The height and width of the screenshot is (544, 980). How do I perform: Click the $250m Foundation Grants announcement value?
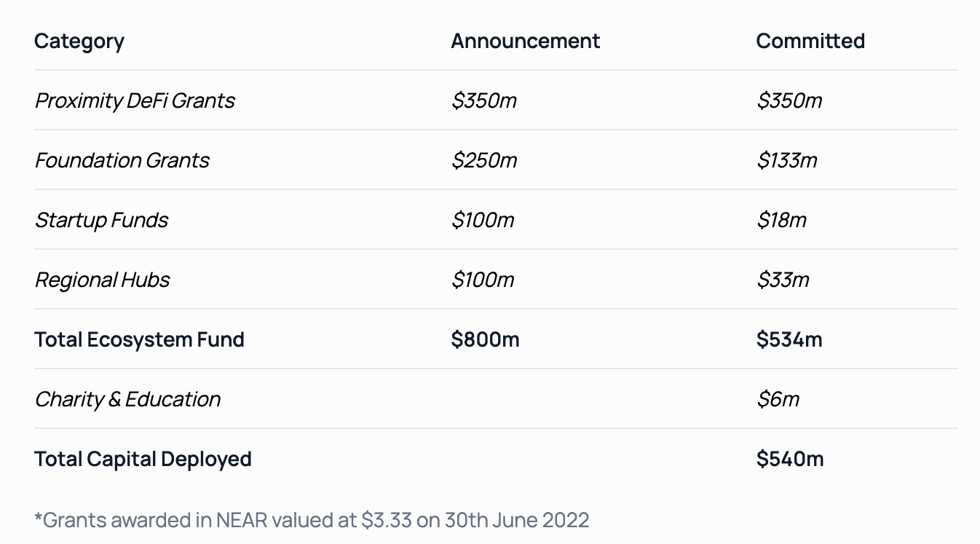click(x=483, y=160)
